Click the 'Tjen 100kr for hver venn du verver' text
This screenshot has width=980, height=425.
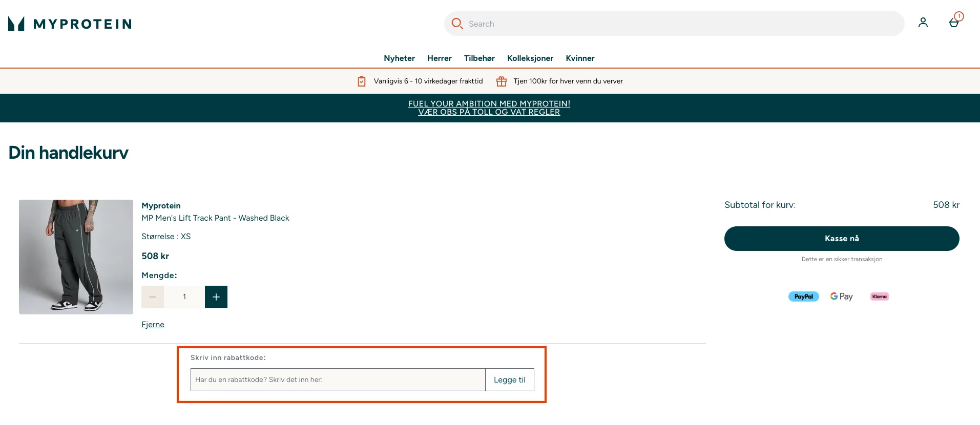point(568,81)
